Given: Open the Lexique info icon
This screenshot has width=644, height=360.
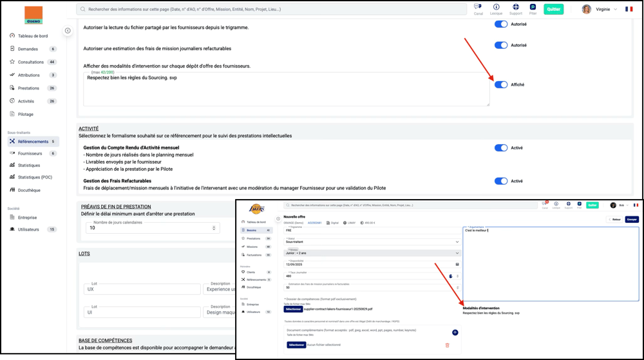Looking at the screenshot, I should (x=496, y=7).
